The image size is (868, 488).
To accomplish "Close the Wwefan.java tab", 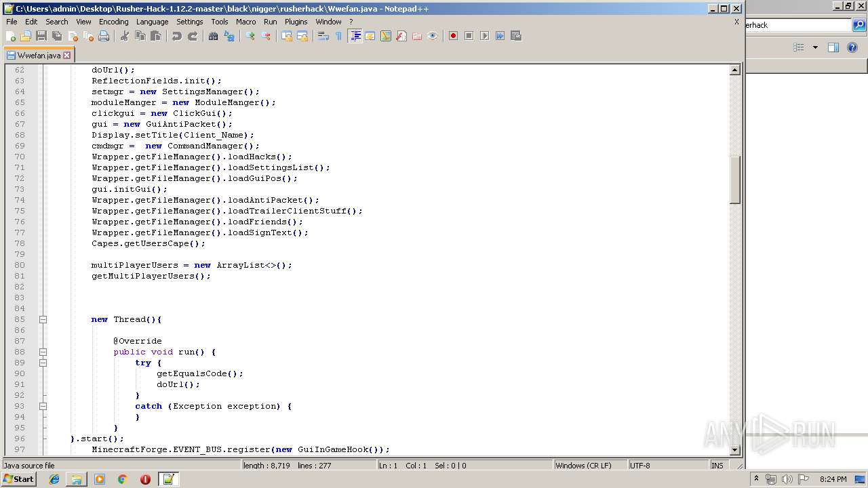I will (66, 56).
